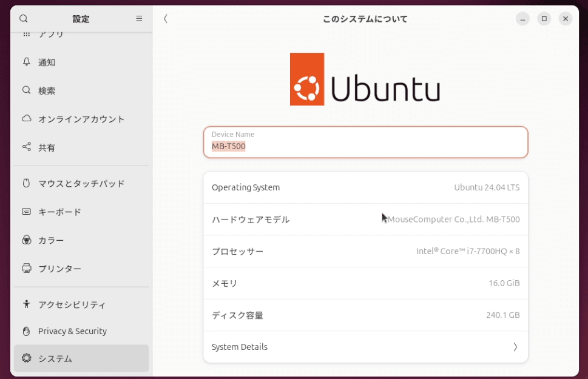
Task: Click the Operating System row
Action: [x=365, y=187]
